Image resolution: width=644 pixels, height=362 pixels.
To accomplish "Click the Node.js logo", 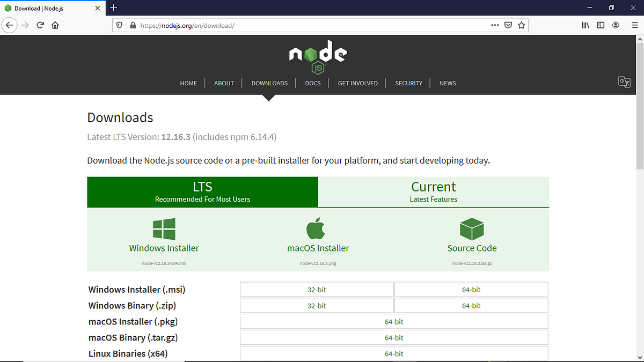I will pyautogui.click(x=318, y=55).
